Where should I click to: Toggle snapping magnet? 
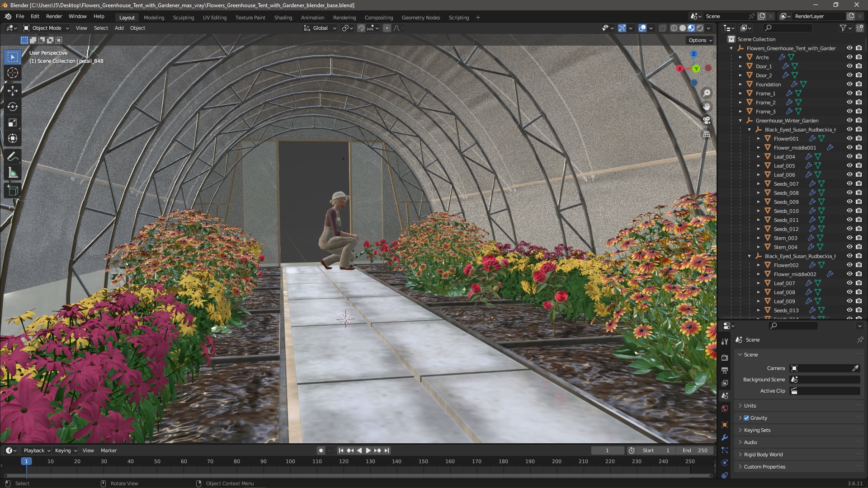361,28
